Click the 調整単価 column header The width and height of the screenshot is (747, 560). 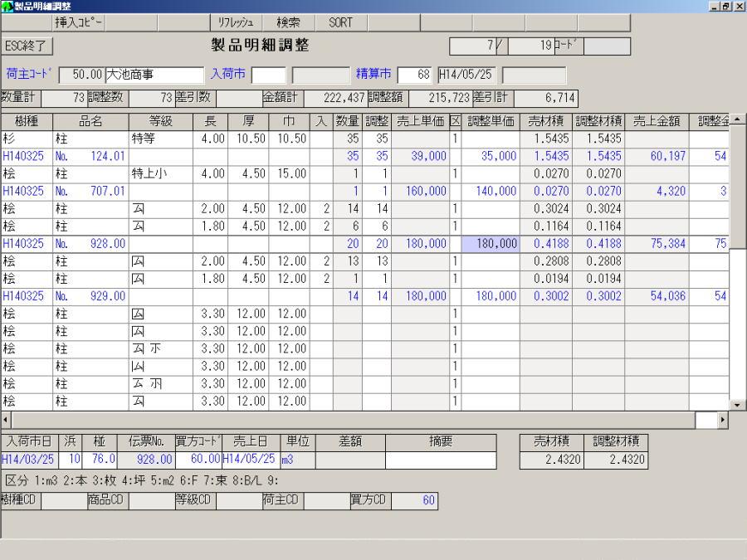click(x=491, y=122)
